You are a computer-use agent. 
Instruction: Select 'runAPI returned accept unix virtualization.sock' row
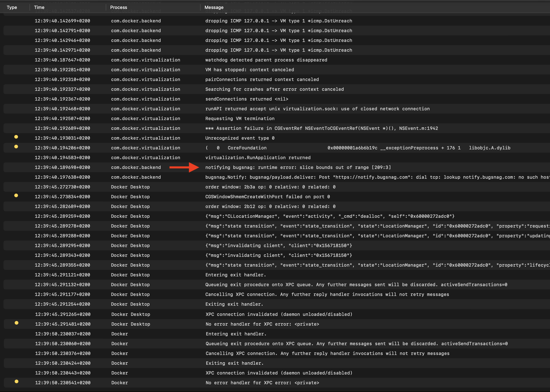317,109
